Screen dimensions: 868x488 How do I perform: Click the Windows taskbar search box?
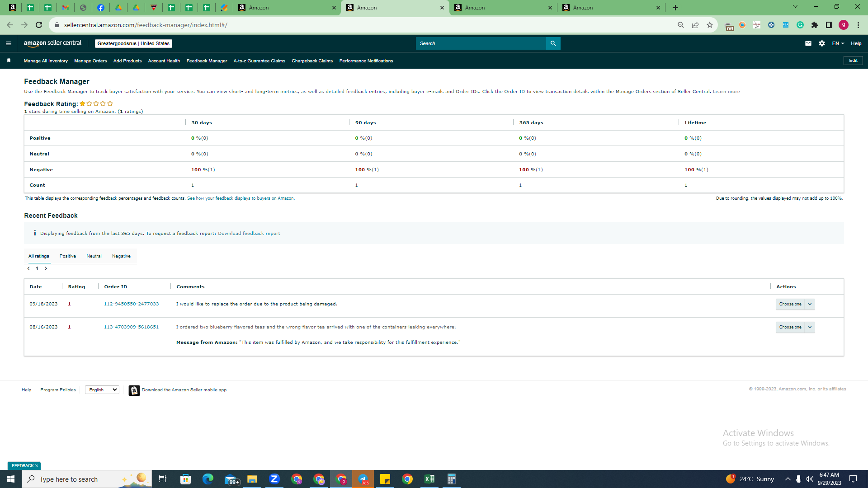tap(87, 479)
